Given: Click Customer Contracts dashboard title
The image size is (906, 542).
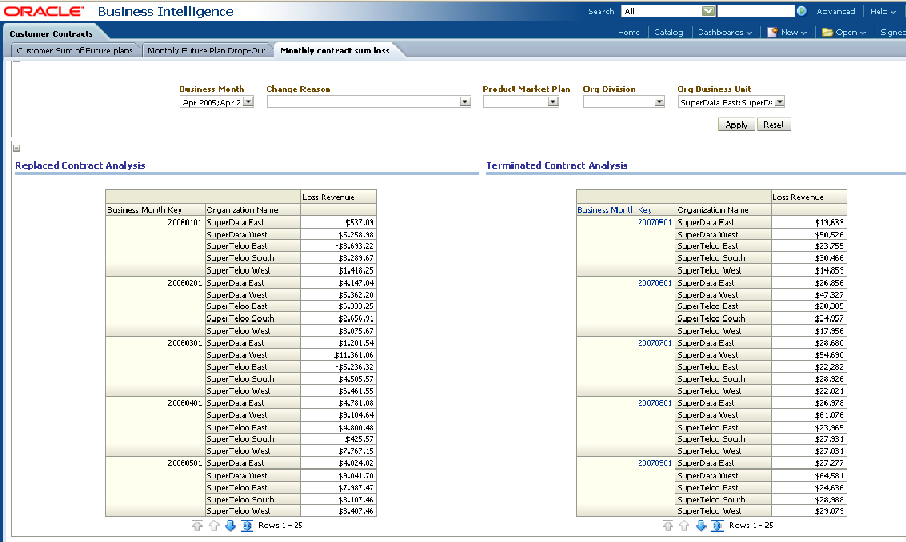Looking at the screenshot, I should pyautogui.click(x=51, y=34).
